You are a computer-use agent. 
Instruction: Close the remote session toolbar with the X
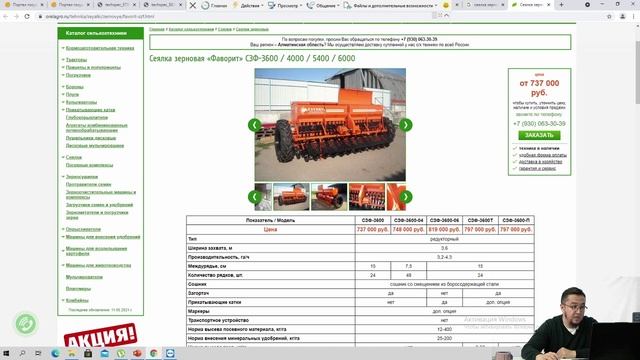[193, 5]
